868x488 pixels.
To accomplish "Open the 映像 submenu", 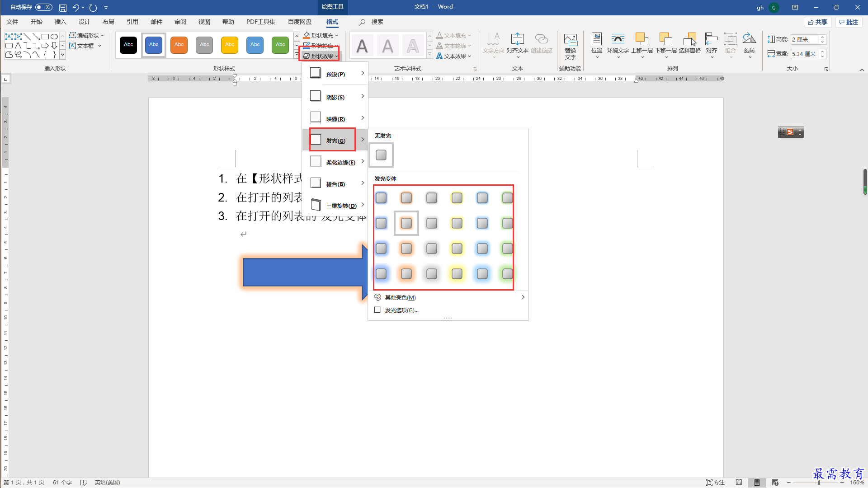I will pos(335,118).
